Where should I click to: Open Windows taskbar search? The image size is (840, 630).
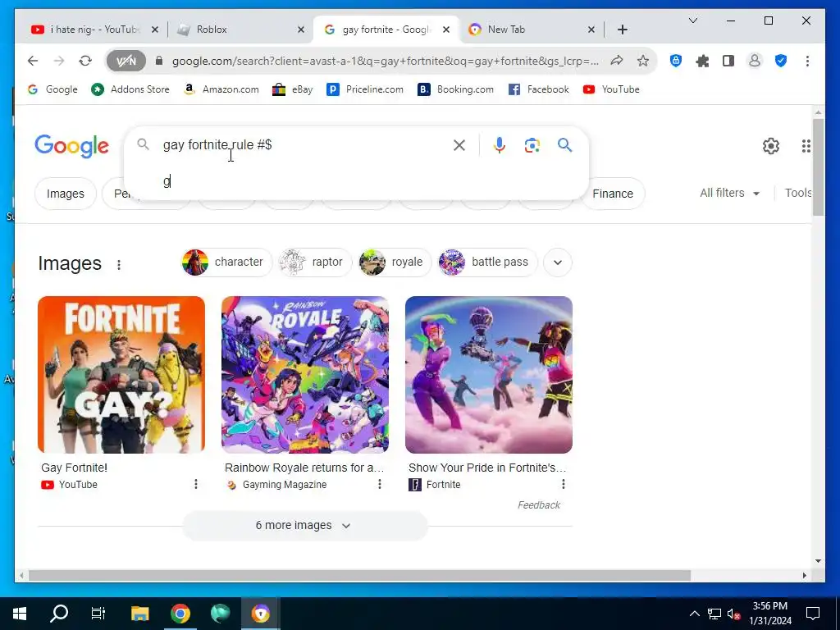click(59, 614)
